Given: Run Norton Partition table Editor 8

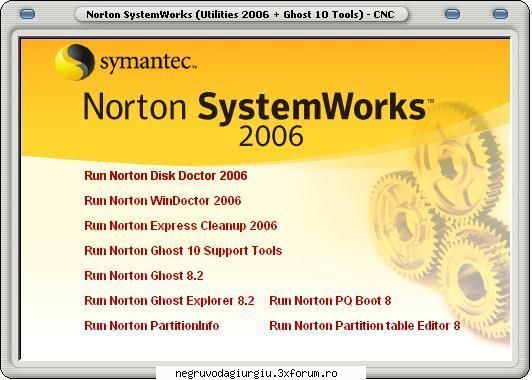Looking at the screenshot, I should (x=364, y=326).
